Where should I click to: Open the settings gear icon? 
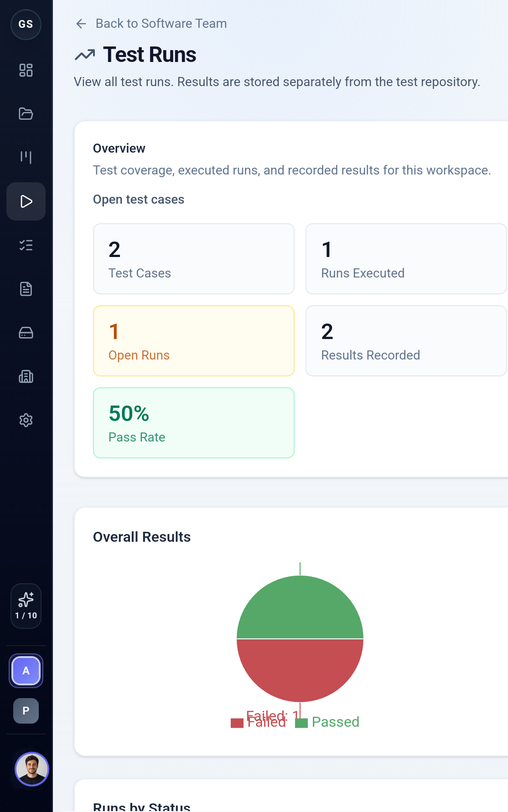(26, 420)
